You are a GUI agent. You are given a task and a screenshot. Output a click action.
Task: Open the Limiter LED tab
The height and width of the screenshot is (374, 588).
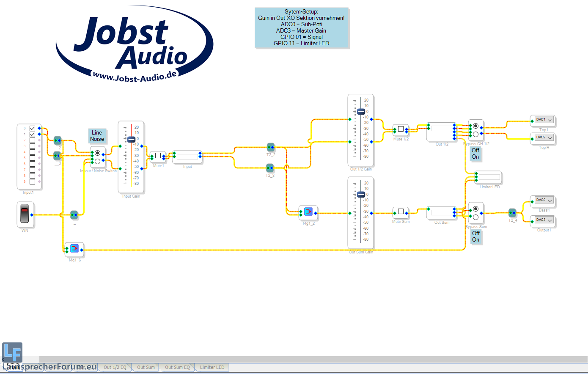coord(212,367)
